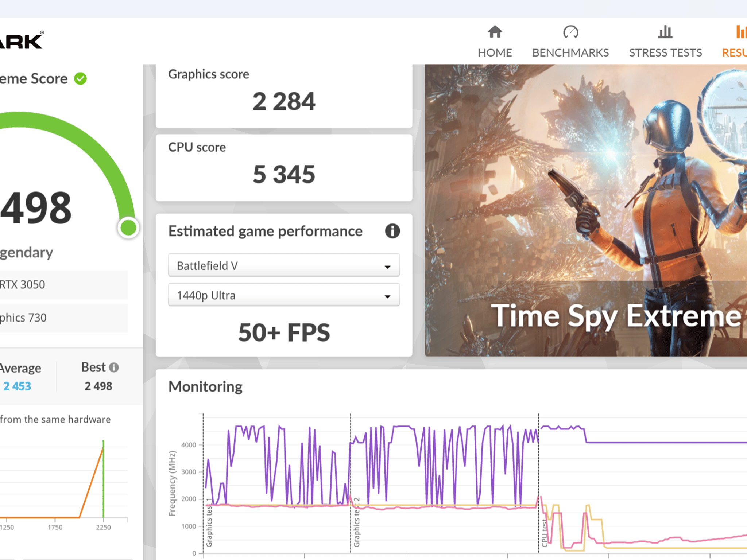Click the 50+ FPS estimate text
This screenshot has height=560, width=747.
pos(284,332)
